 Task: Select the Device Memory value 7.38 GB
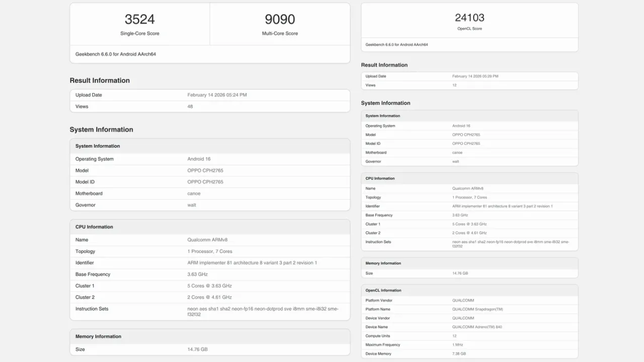click(459, 354)
